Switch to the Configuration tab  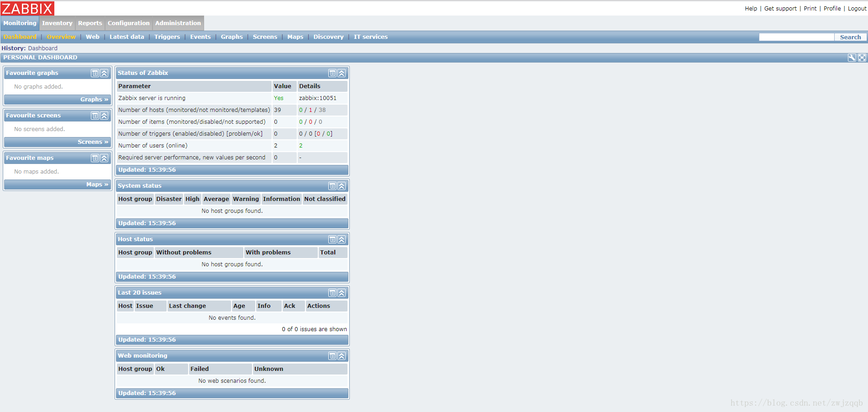coord(128,23)
